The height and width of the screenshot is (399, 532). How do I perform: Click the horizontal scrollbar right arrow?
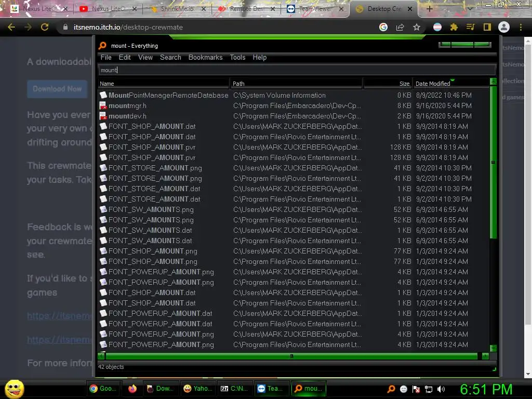(x=485, y=356)
